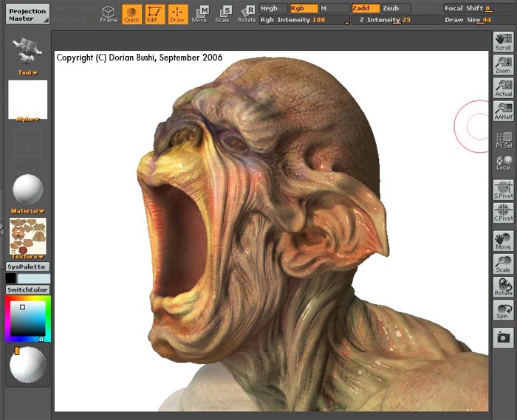Toggle Zadd sculpt mode

pyautogui.click(x=366, y=8)
